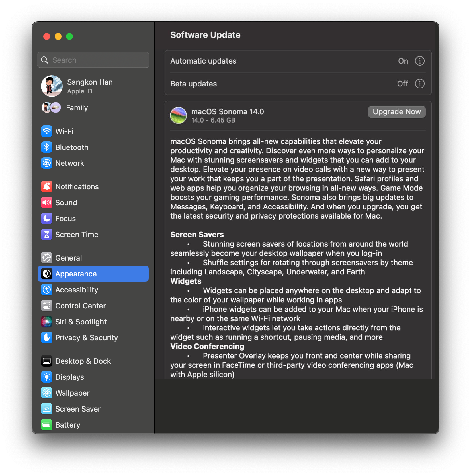The height and width of the screenshot is (476, 471).
Task: Select the Screen Saver icon
Action: click(x=47, y=409)
